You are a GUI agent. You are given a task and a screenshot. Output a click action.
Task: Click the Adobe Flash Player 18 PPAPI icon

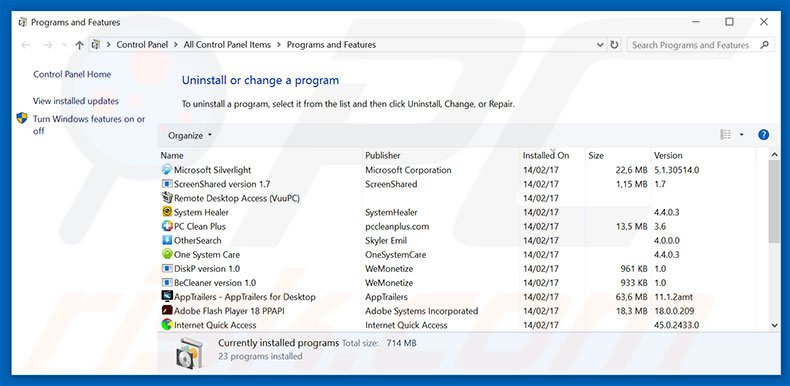tap(167, 311)
